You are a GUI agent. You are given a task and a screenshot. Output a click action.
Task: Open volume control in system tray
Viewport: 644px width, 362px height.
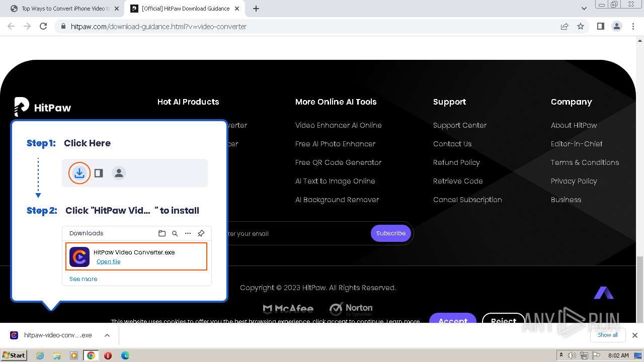[572, 355]
